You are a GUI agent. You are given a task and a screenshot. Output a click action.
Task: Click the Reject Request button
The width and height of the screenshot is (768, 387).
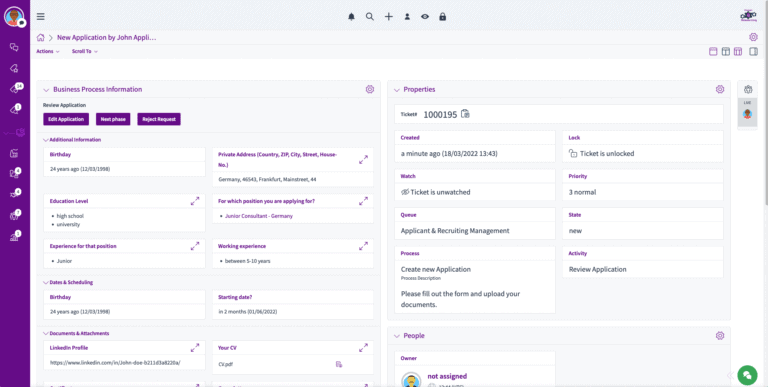tap(159, 119)
